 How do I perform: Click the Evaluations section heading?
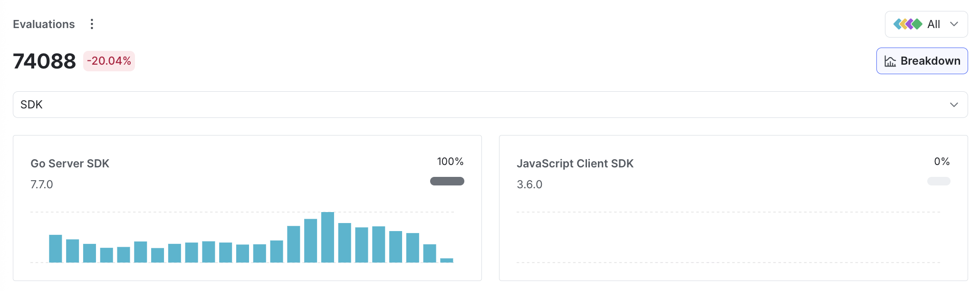[44, 24]
